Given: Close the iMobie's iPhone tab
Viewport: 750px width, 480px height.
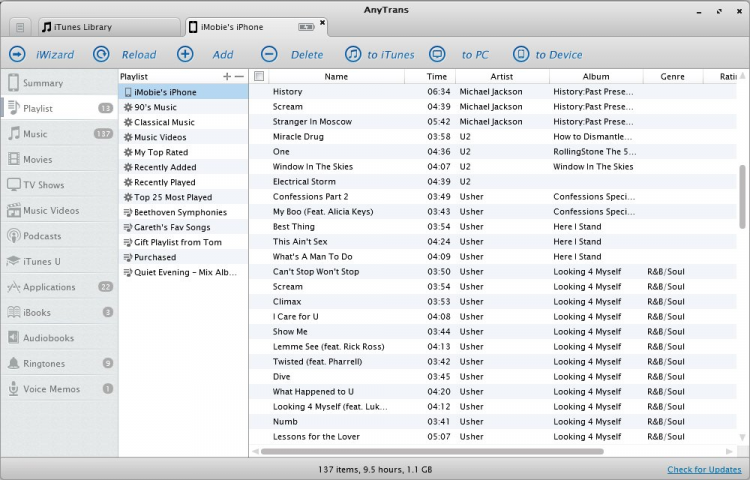Looking at the screenshot, I should (x=322, y=22).
